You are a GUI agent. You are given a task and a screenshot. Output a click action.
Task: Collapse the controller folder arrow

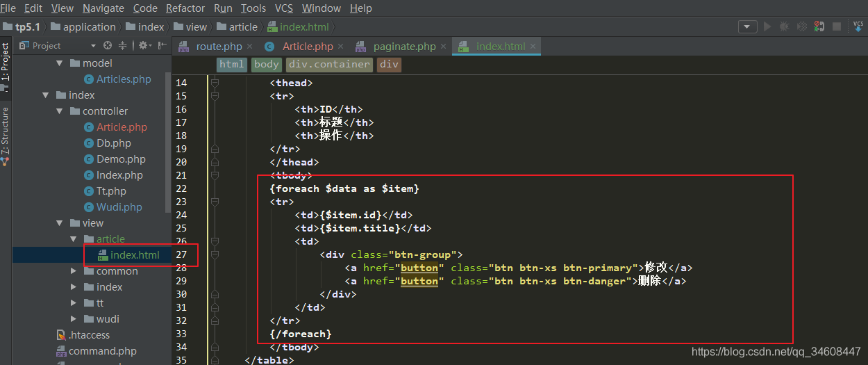[x=60, y=111]
